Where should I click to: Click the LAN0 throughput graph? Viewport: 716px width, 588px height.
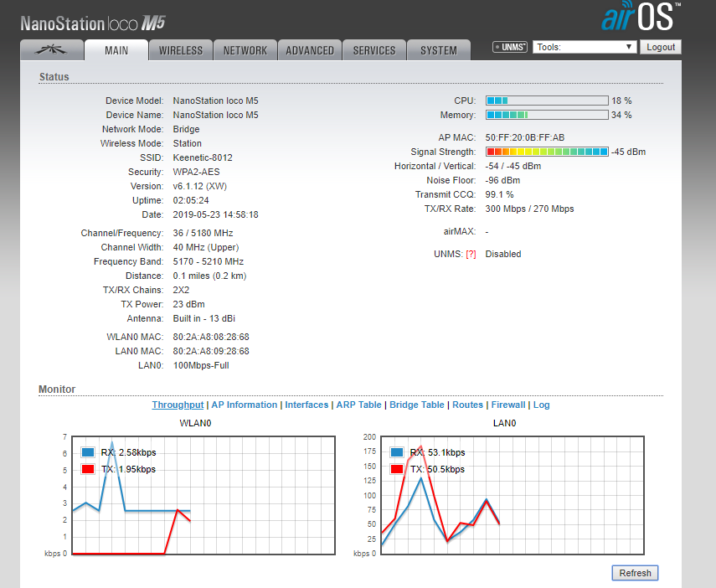tap(513, 495)
